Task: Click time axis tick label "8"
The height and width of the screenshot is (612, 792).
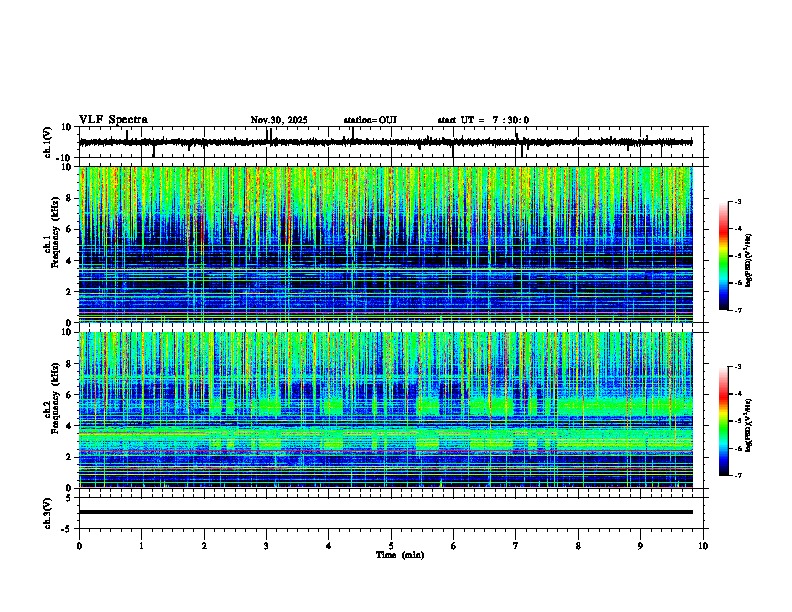Action: 578,546
